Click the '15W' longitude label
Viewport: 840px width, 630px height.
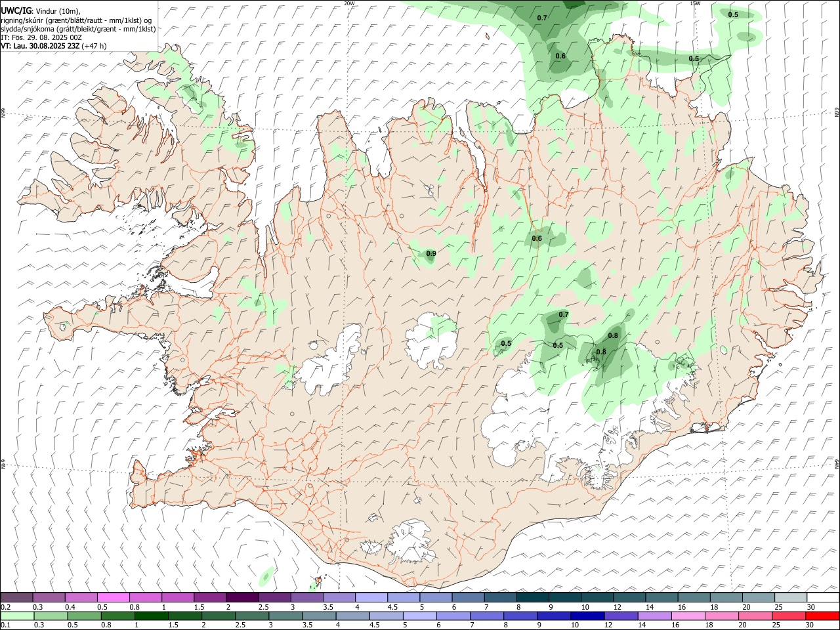pyautogui.click(x=695, y=3)
